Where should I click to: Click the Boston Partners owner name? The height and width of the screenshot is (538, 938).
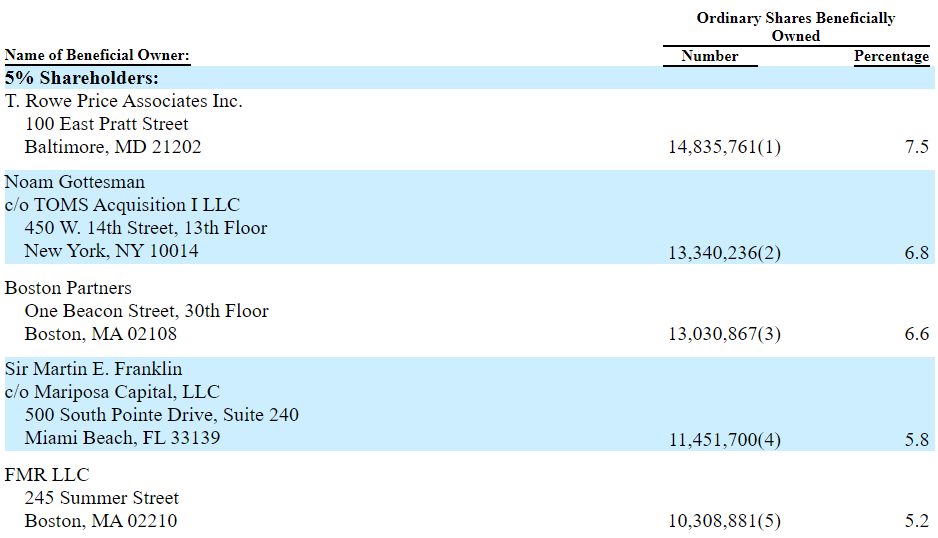68,288
